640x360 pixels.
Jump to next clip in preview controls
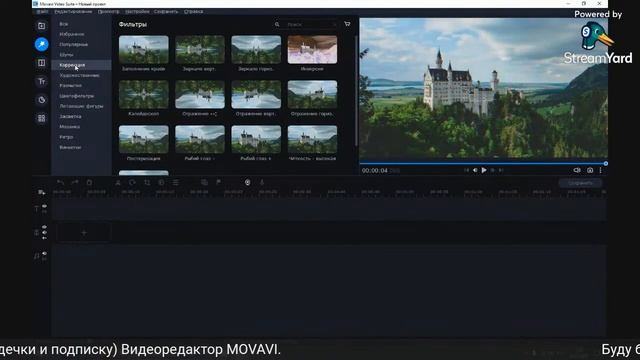tap(501, 170)
